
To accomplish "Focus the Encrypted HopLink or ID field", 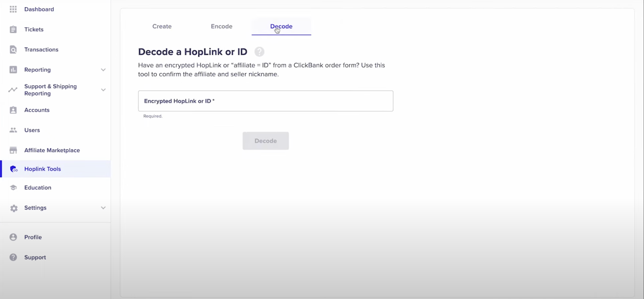I will coord(266,101).
